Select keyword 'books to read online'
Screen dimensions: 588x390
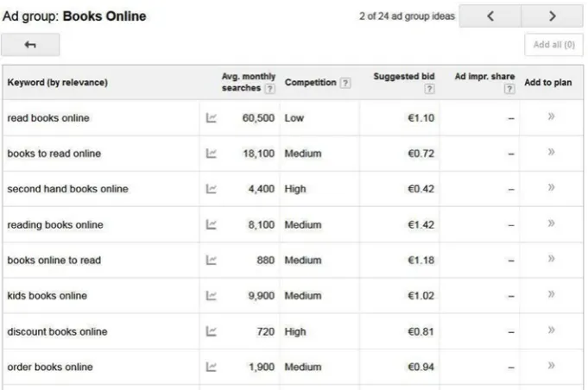tap(54, 154)
